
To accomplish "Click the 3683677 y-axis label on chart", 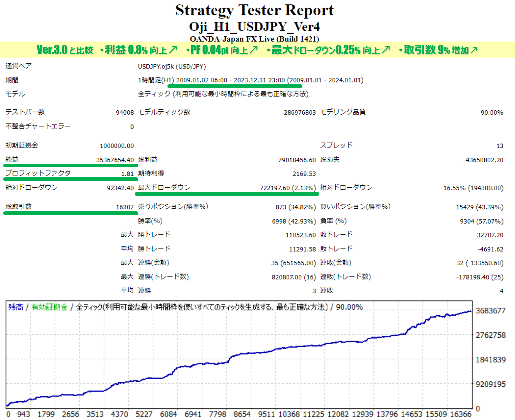I will click(491, 311).
